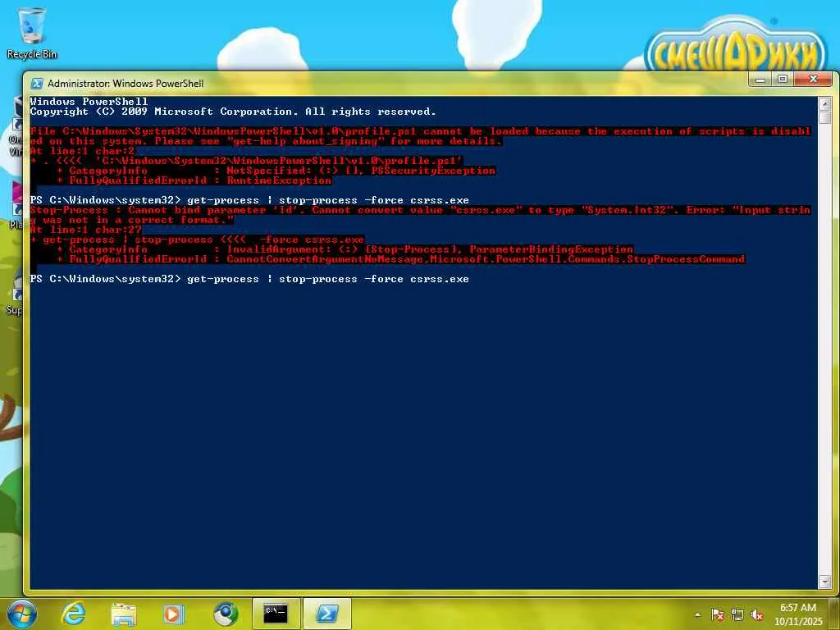
Task: Click the last prompt 'get-process | stop-process' line
Action: pos(249,279)
